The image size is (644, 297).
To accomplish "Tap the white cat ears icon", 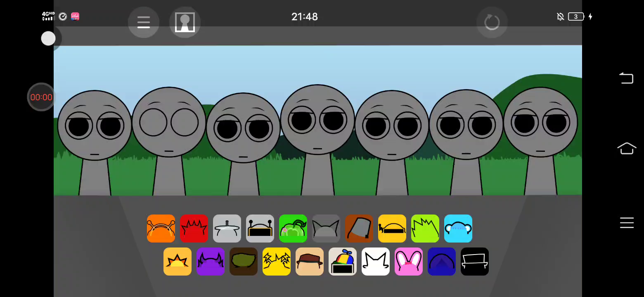I will [376, 262].
